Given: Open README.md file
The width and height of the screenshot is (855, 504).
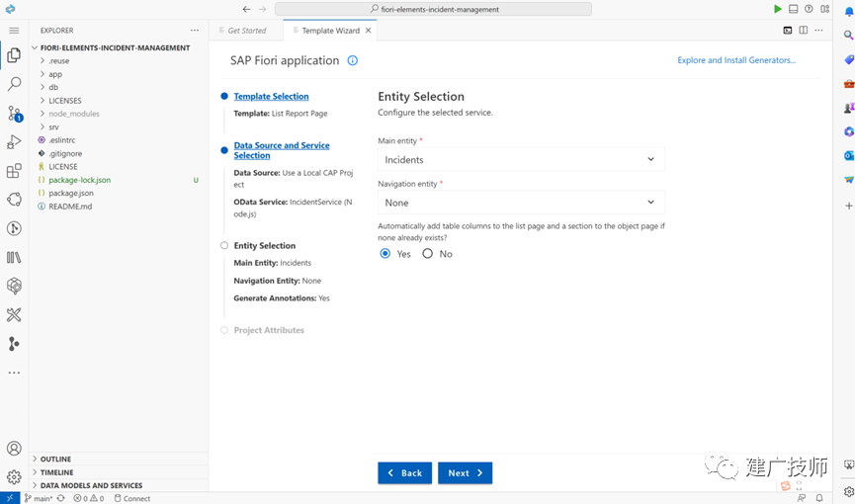Looking at the screenshot, I should 70,207.
